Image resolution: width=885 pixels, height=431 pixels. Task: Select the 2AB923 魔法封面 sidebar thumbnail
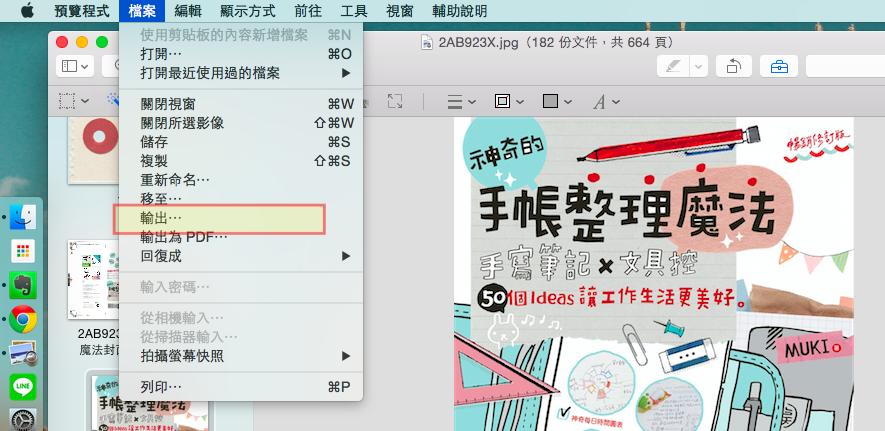coord(94,280)
